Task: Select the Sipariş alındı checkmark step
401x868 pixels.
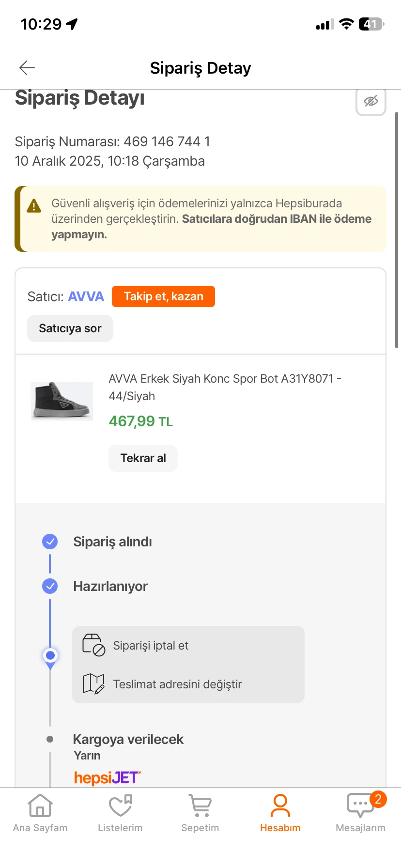Action: click(x=50, y=542)
